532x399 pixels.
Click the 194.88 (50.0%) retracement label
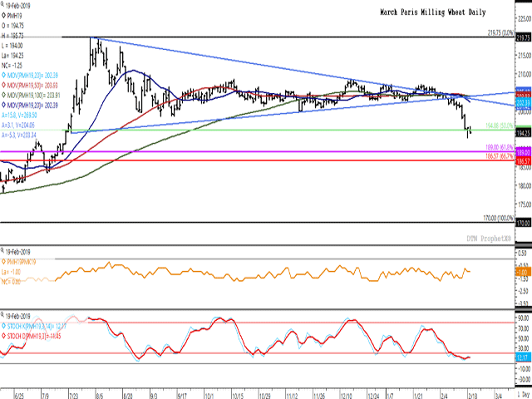coord(500,126)
